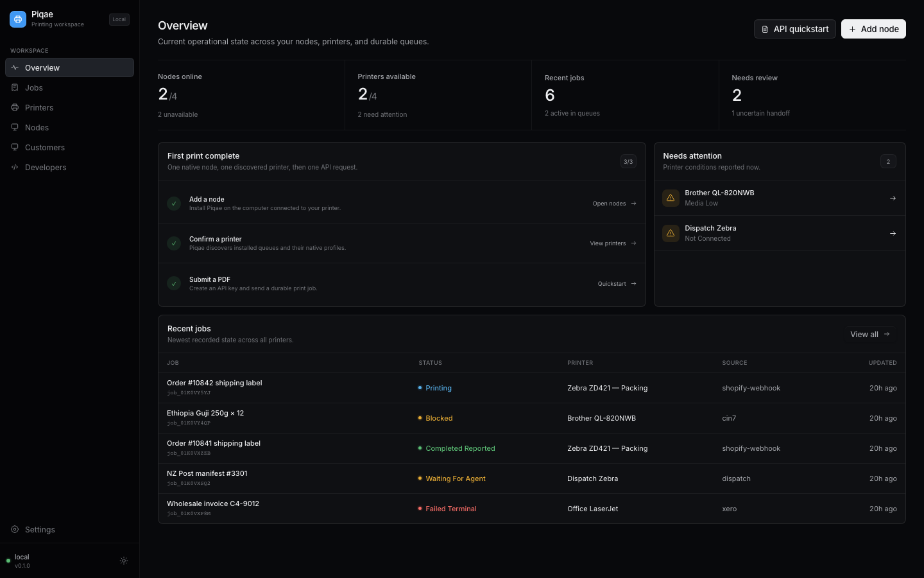Click View all recent jobs
Viewport: 924px width, 578px height.
pos(870,334)
